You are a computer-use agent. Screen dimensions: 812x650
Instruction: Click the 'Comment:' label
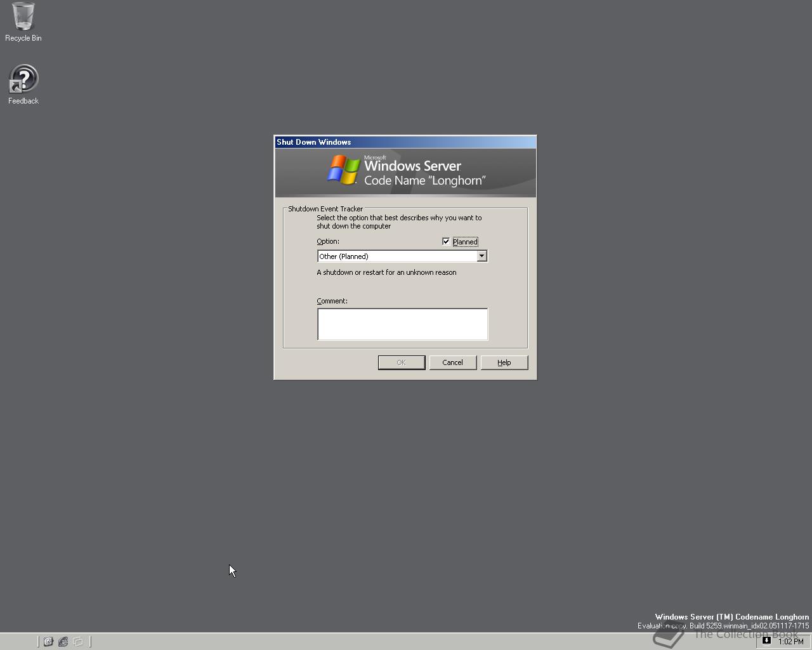332,301
